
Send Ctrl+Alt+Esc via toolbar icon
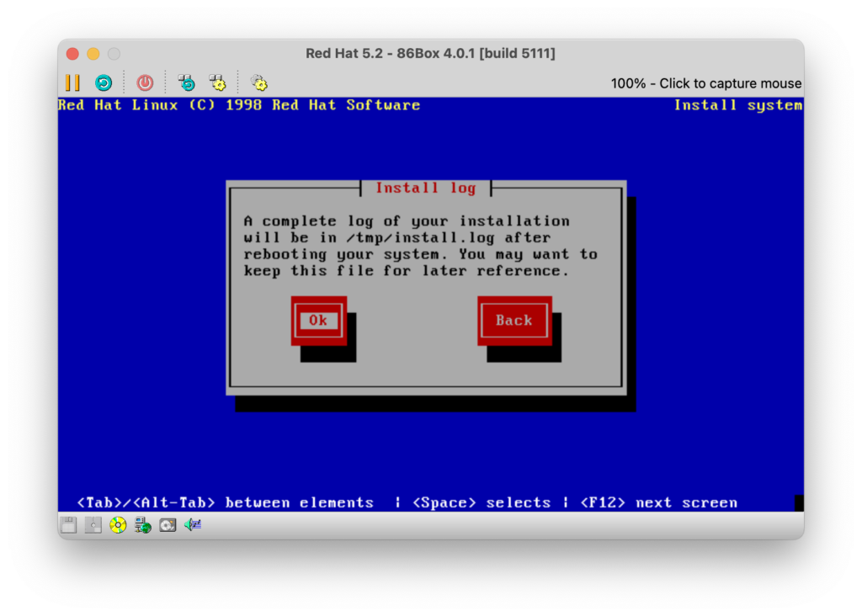point(218,83)
